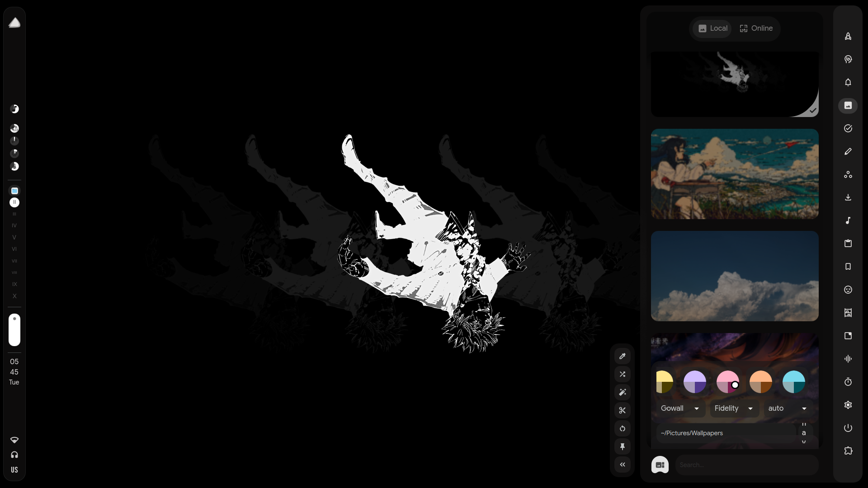Open the settings gear panel
Screen dimensions: 868x488
point(848,405)
